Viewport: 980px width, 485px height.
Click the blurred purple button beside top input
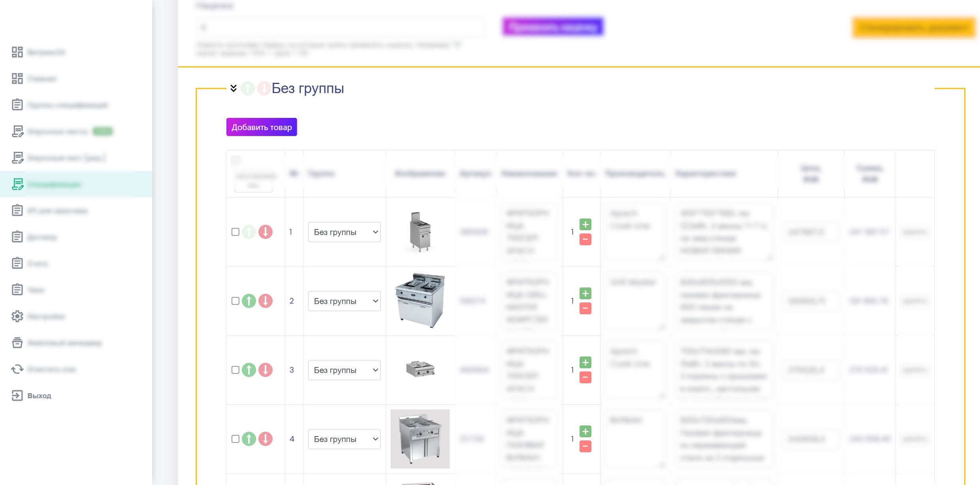553,27
